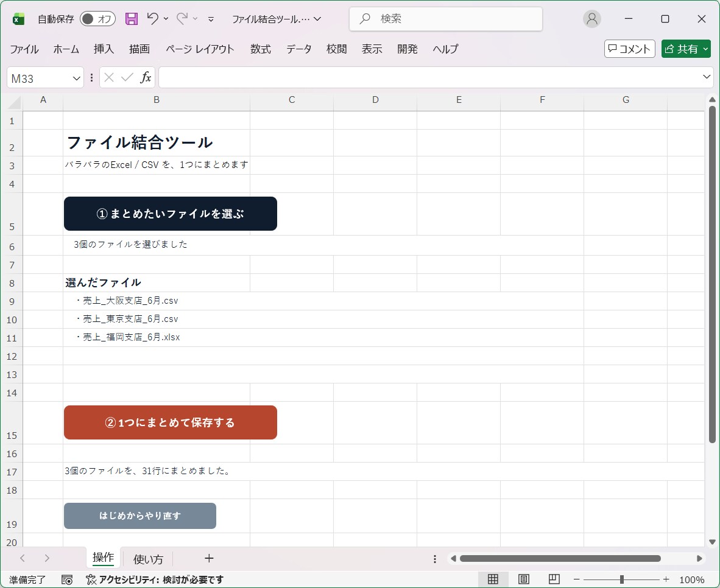Click the horizontal scrollbar left arrow
This screenshot has width=720, height=588.
click(x=453, y=559)
